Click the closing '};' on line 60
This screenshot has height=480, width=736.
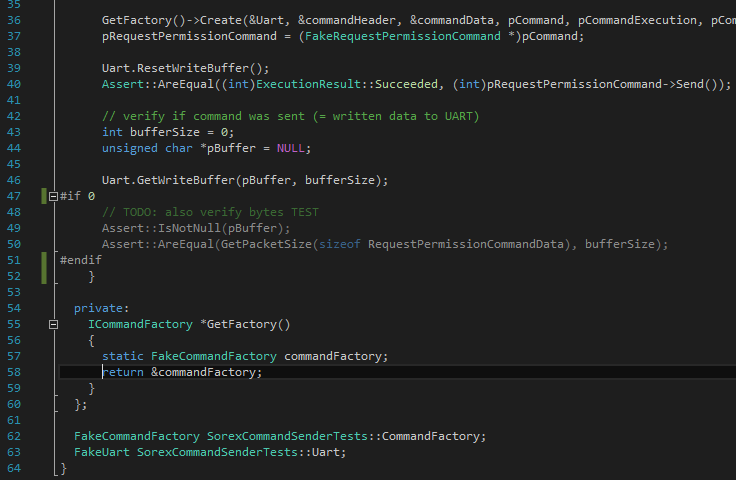pos(81,404)
